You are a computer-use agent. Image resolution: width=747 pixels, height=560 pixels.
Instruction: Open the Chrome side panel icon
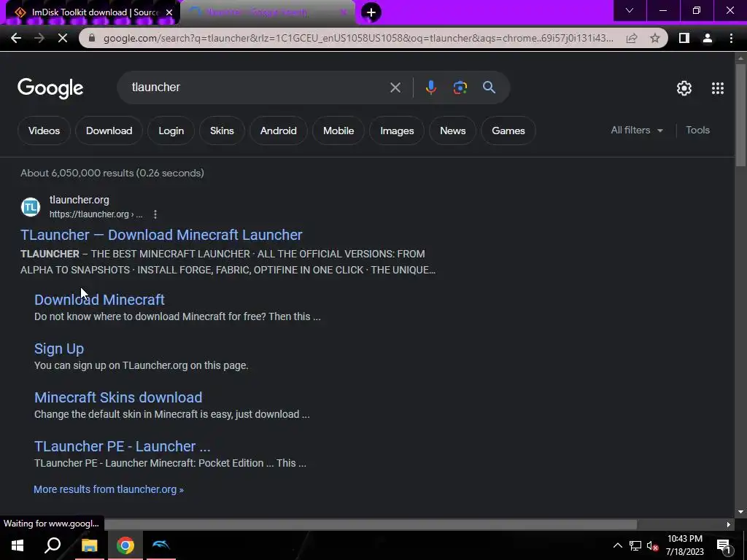pyautogui.click(x=684, y=38)
